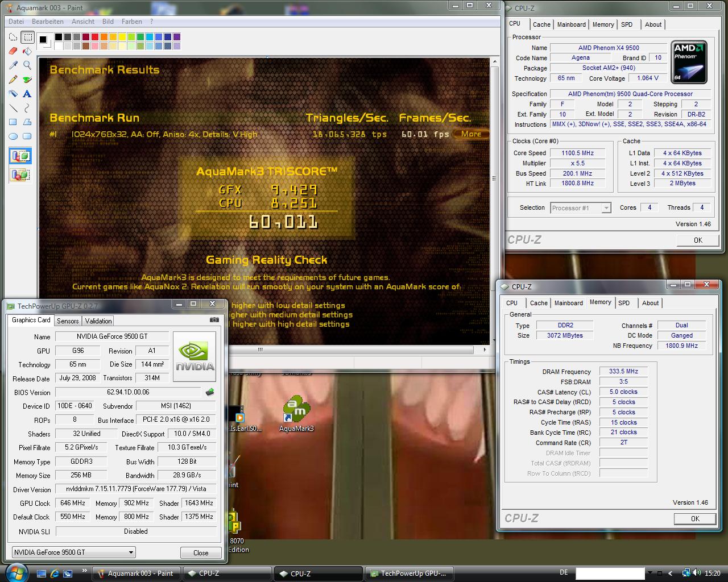Activate the Text tool in Paint
The image size is (728, 582).
click(27, 94)
